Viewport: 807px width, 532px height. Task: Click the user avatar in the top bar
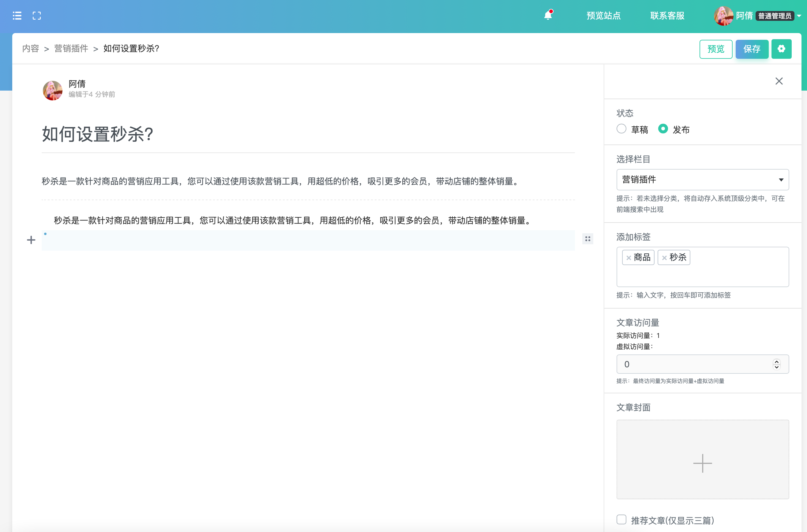click(x=723, y=16)
